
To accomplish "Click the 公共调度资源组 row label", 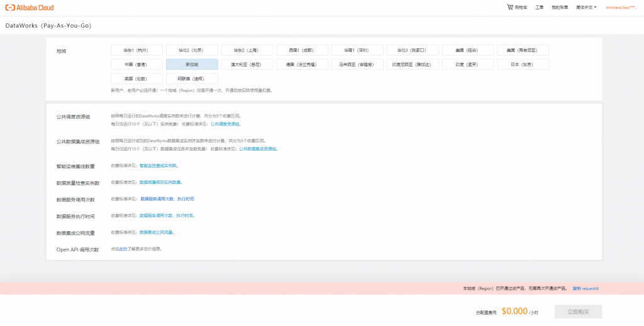I will click(x=73, y=117).
